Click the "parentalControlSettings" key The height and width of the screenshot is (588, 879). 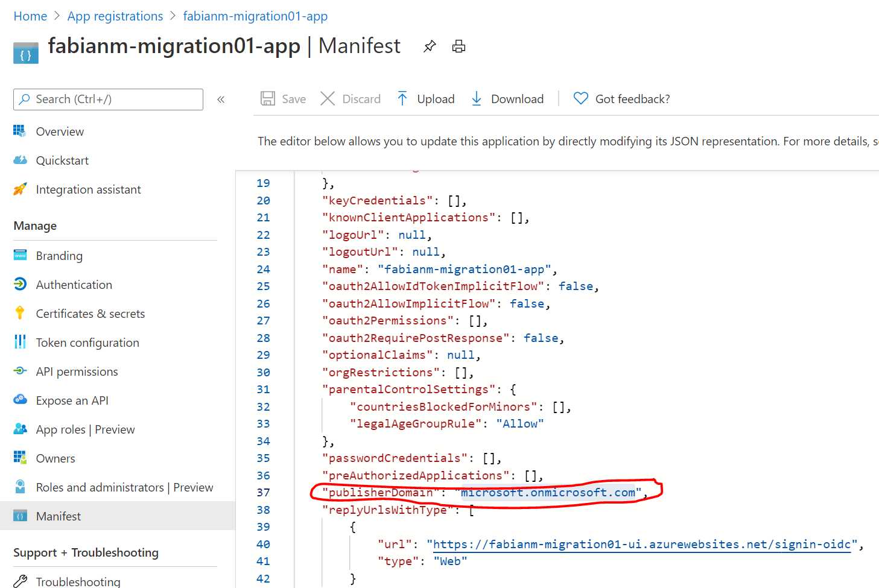[x=408, y=390]
